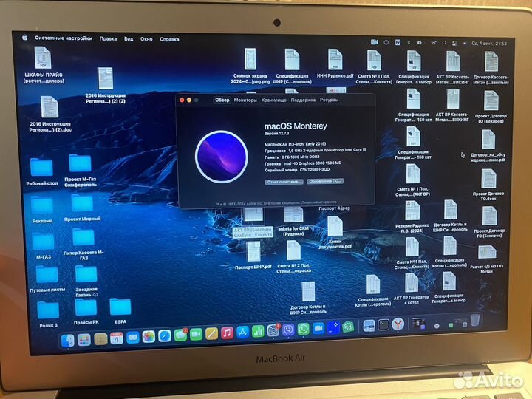Select the Рабочий стол folder
The height and width of the screenshot is (399, 532).
click(x=41, y=171)
